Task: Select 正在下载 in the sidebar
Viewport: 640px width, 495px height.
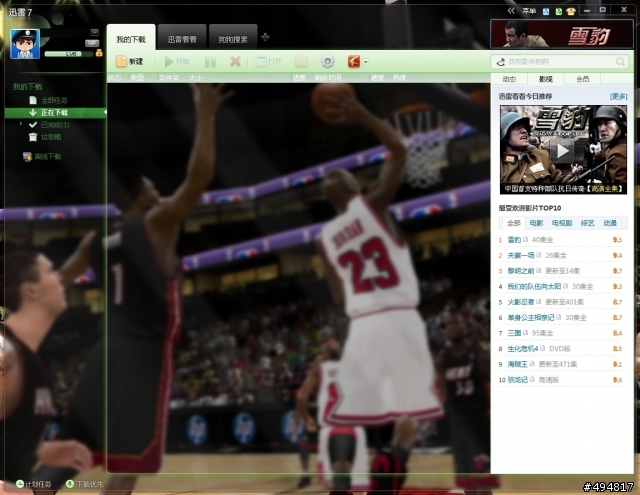Action: click(x=55, y=113)
